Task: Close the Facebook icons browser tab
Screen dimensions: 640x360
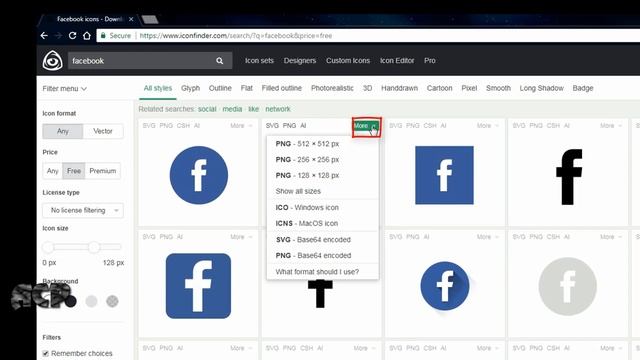Action: click(131, 19)
